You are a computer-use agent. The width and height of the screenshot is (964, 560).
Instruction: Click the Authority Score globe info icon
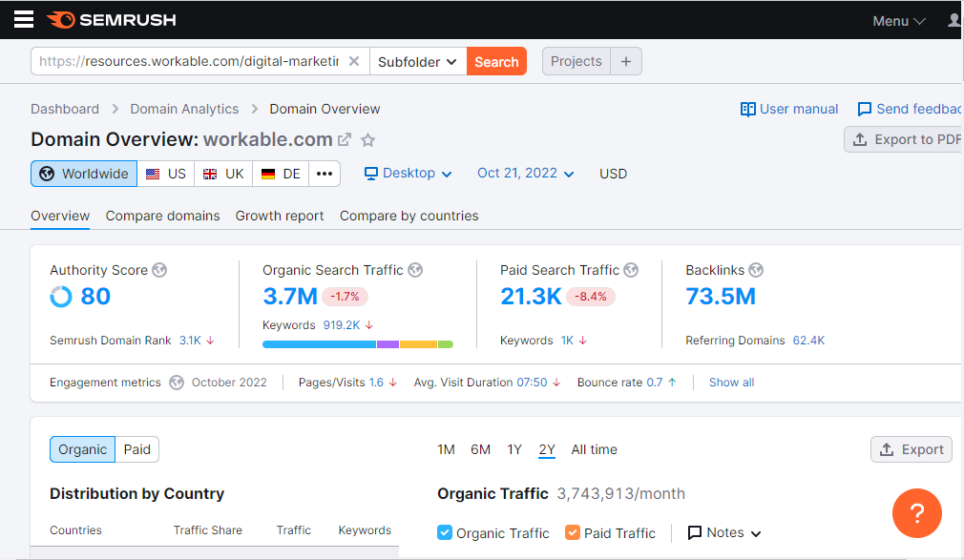[x=159, y=270]
